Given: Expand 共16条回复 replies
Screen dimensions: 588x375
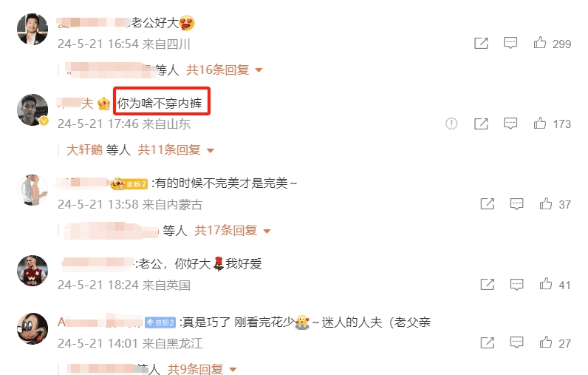Looking at the screenshot, I should [x=225, y=70].
